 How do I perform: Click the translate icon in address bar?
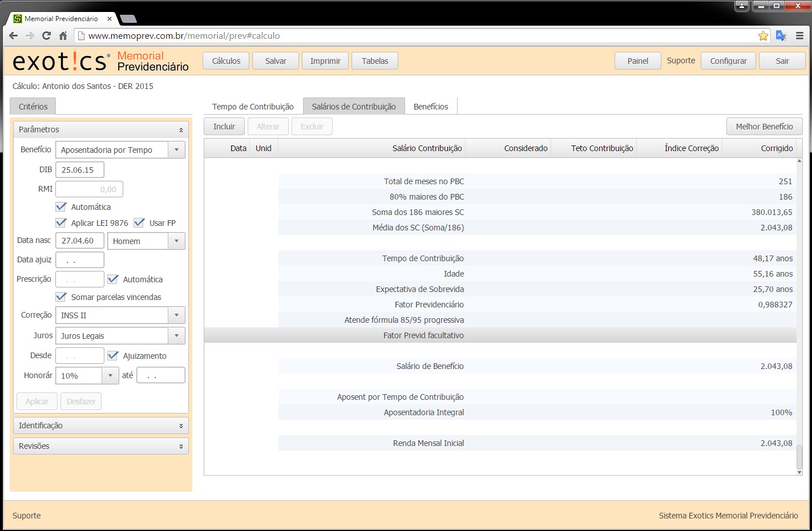point(781,36)
